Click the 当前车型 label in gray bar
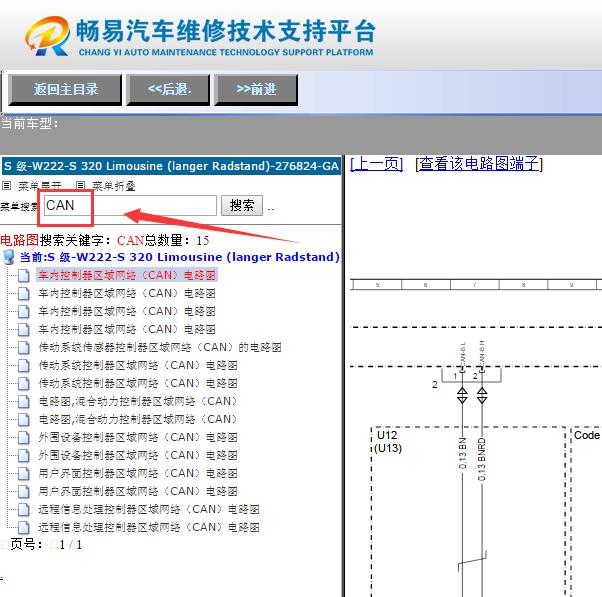This screenshot has height=597, width=602. [30, 124]
